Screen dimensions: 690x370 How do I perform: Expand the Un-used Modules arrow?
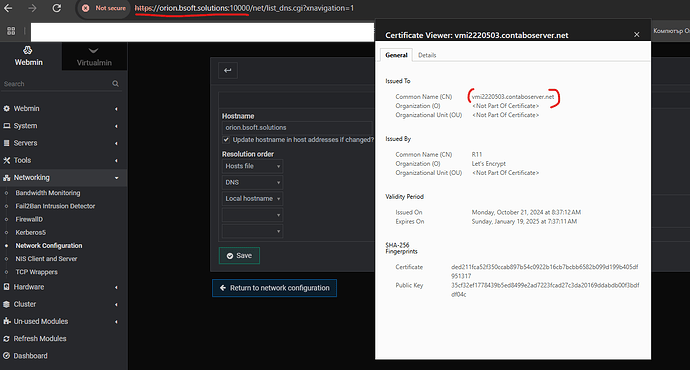click(x=116, y=322)
